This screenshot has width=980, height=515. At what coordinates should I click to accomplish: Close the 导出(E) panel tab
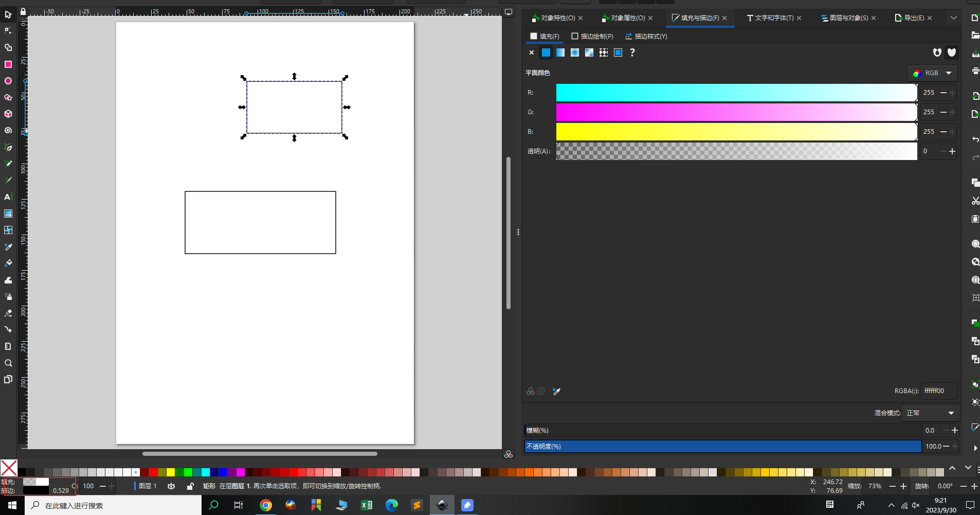coord(930,18)
